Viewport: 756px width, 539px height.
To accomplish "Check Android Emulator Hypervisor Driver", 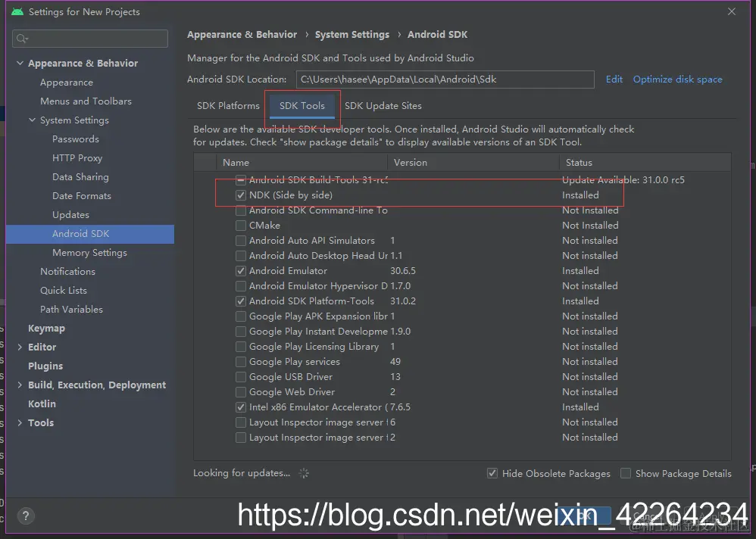I will 241,286.
